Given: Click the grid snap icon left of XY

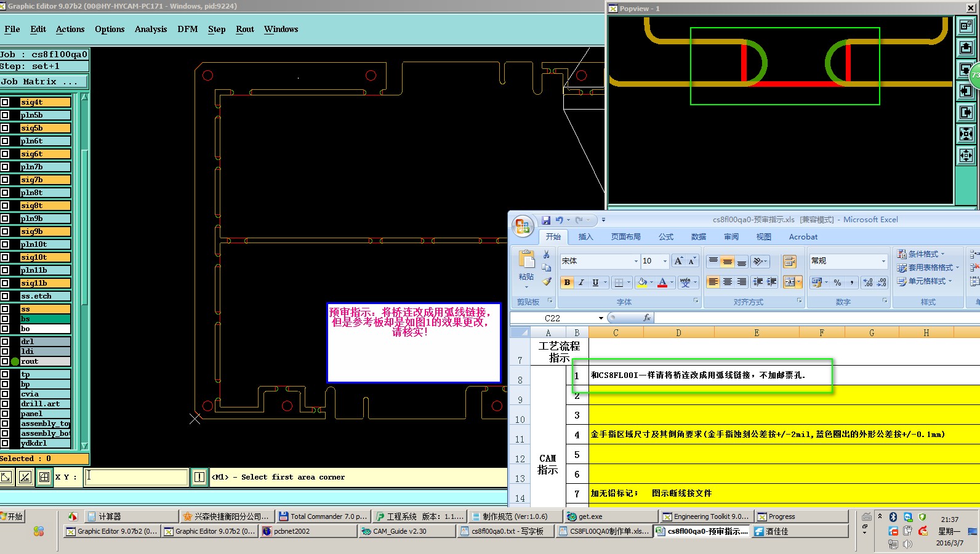Looking at the screenshot, I should coord(44,477).
